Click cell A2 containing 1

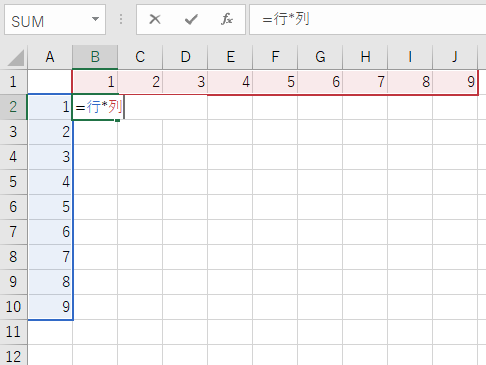(50, 107)
